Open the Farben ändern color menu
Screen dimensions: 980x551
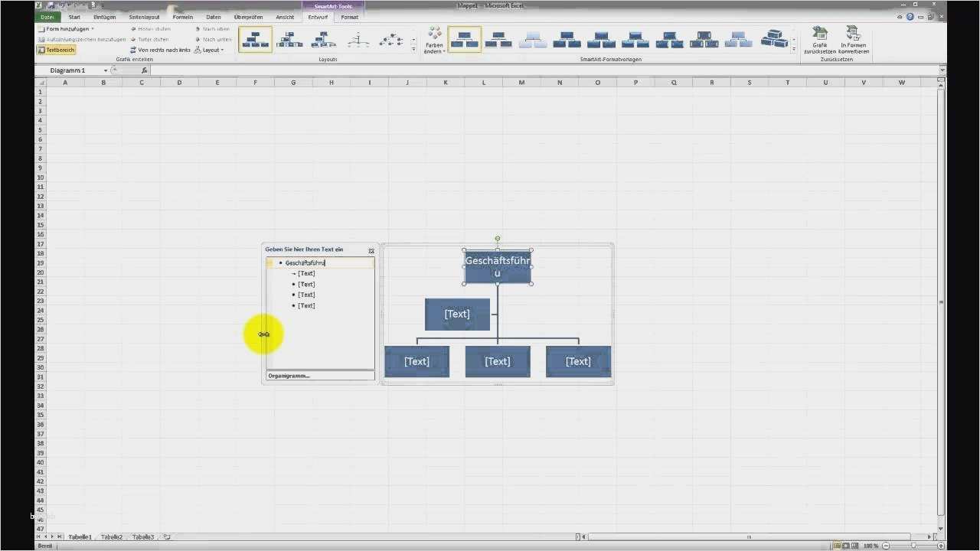point(434,40)
